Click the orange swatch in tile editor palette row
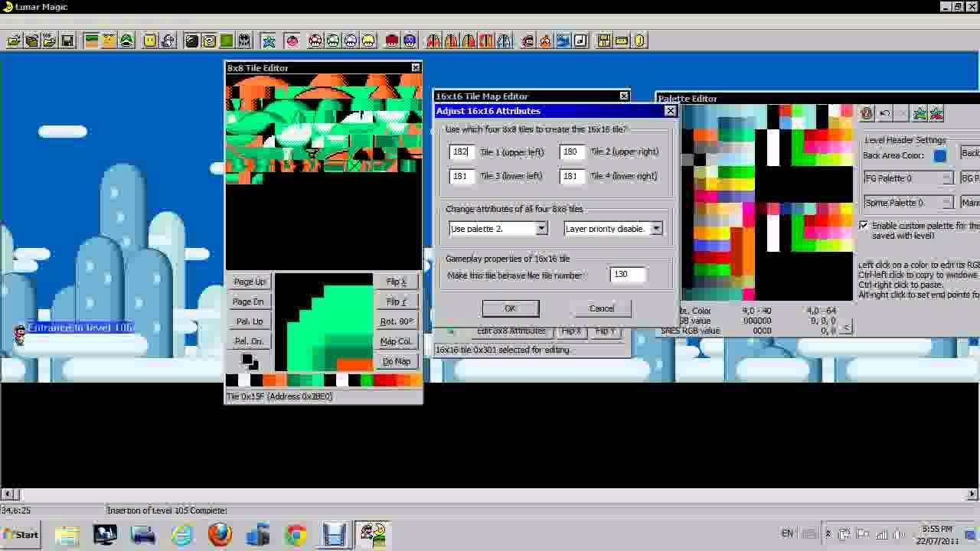 tap(269, 380)
